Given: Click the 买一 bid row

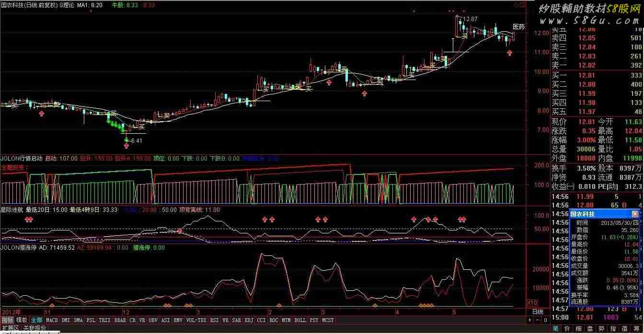Looking at the screenshot, I should coord(597,75).
